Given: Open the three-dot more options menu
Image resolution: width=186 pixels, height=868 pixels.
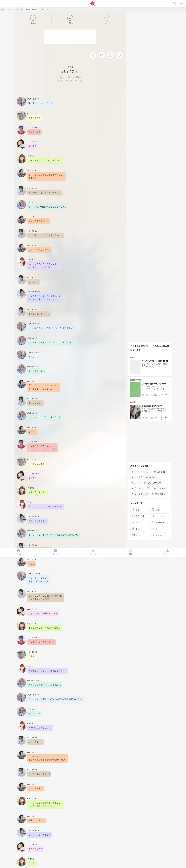Looking at the screenshot, I should 181,3.
